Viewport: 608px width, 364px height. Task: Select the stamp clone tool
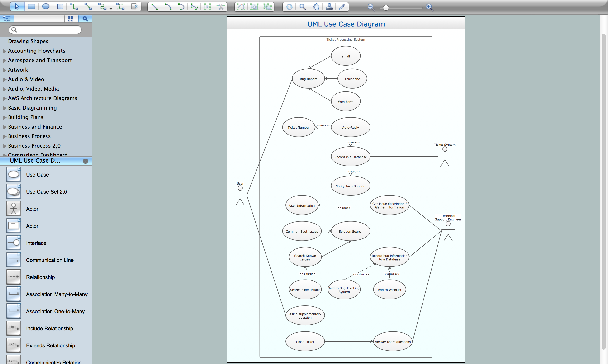[329, 7]
